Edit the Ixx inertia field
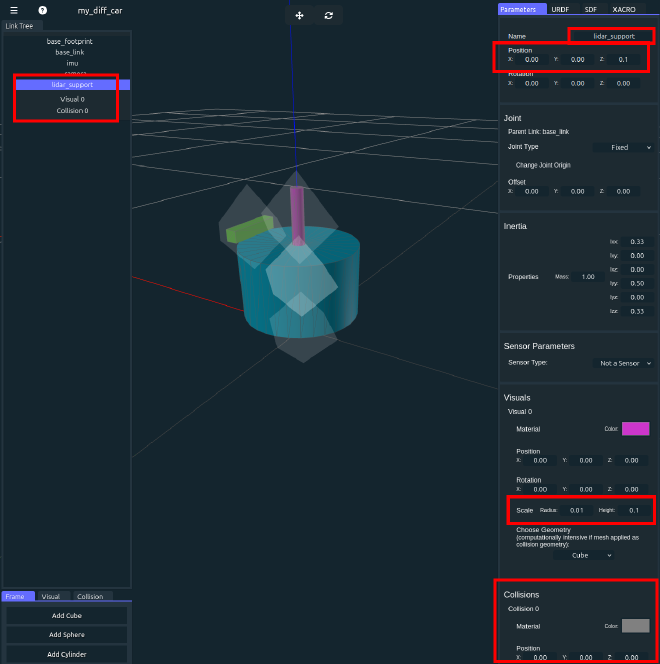The width and height of the screenshot is (660, 664). coord(637,242)
